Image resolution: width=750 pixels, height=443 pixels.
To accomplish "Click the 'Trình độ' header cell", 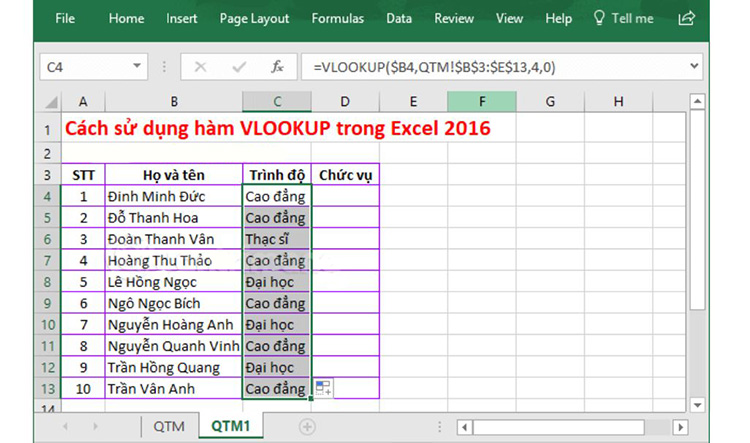I will point(277,175).
